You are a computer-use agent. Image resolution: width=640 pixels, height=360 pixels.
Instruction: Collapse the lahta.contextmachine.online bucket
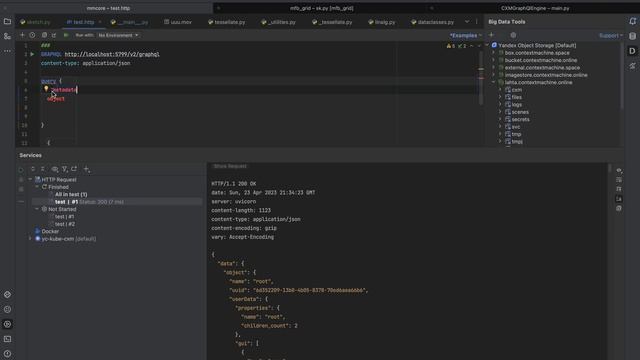493,82
